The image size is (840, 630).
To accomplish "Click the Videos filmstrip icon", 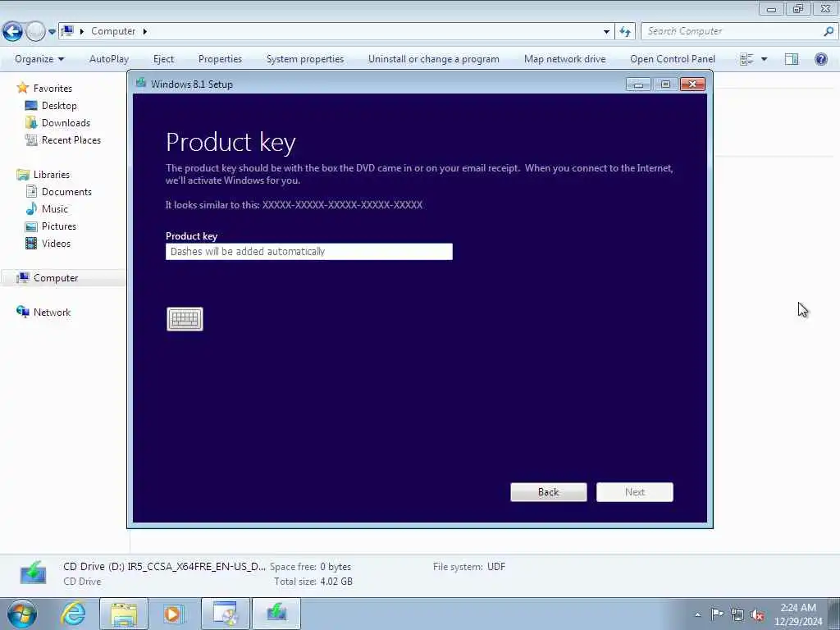I will pyautogui.click(x=32, y=243).
